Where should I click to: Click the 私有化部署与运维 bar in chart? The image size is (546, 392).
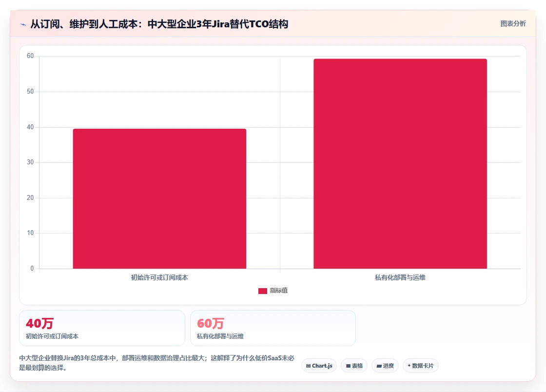click(400, 164)
